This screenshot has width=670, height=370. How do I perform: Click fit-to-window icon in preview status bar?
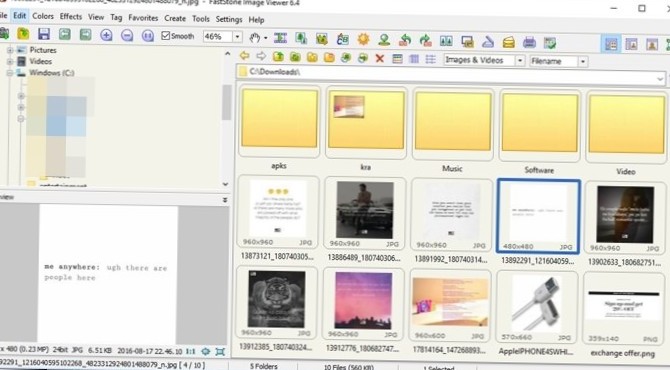coord(220,352)
